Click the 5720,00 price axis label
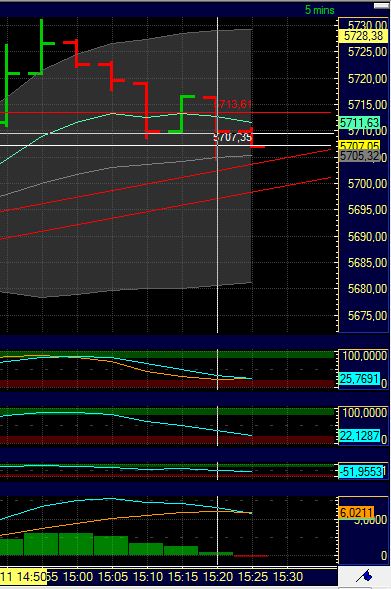The width and height of the screenshot is (391, 589). point(367,79)
